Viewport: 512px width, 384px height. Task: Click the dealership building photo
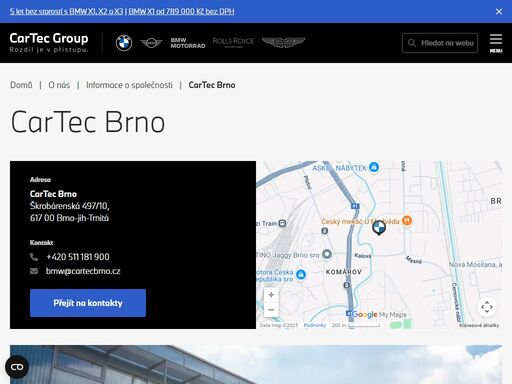(x=256, y=364)
